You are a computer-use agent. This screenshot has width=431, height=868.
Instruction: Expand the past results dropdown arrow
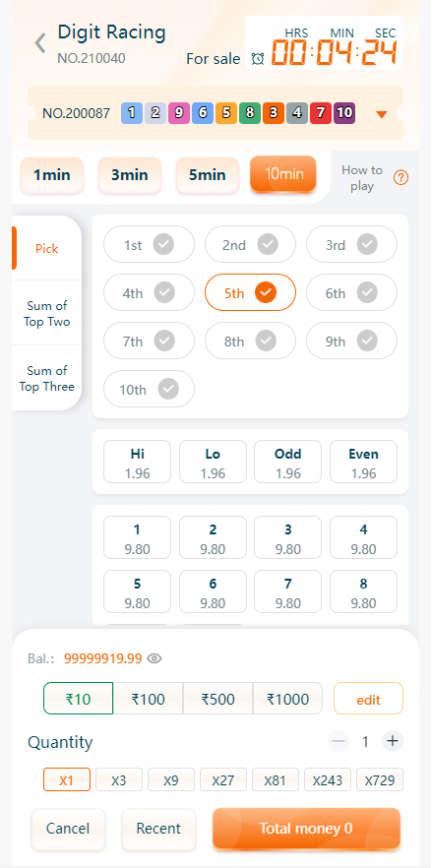(381, 114)
